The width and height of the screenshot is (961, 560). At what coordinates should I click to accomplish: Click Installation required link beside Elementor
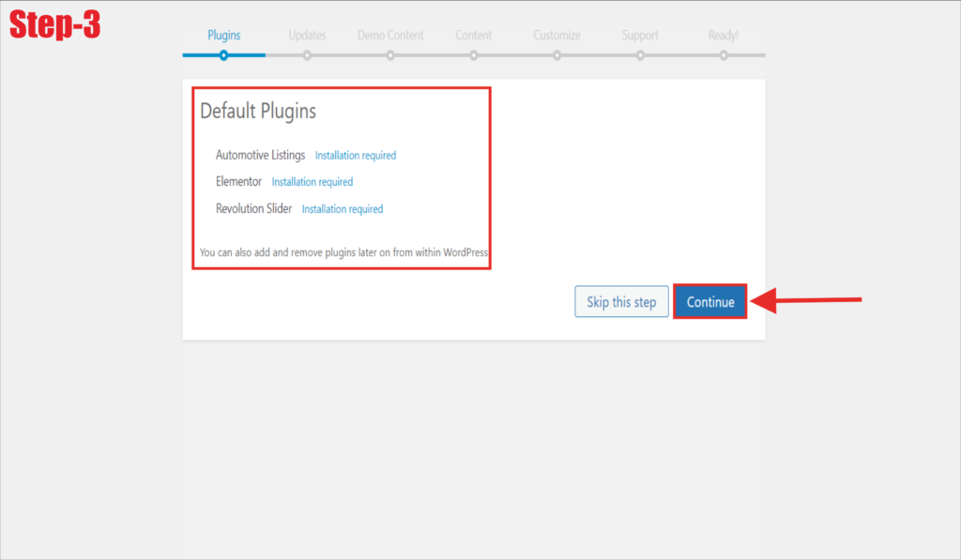click(x=312, y=182)
